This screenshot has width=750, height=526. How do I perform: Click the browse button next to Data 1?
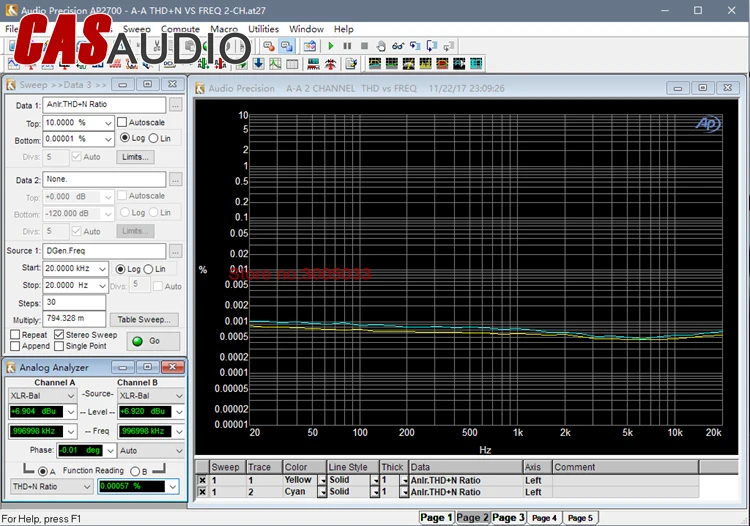[x=176, y=105]
